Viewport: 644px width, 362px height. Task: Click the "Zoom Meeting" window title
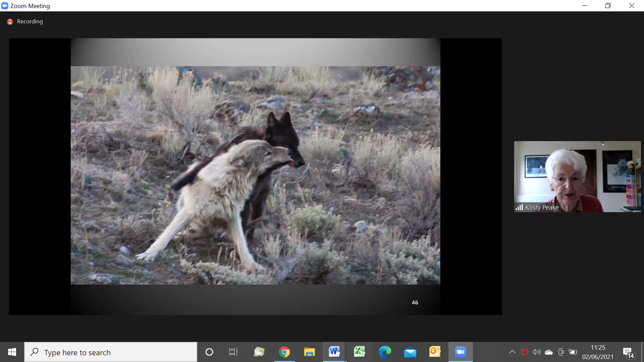tap(30, 6)
